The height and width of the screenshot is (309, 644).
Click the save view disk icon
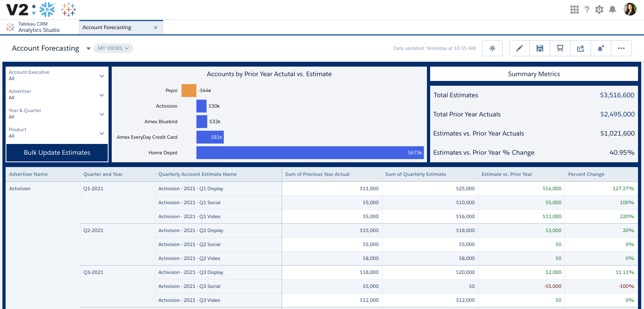pos(540,48)
